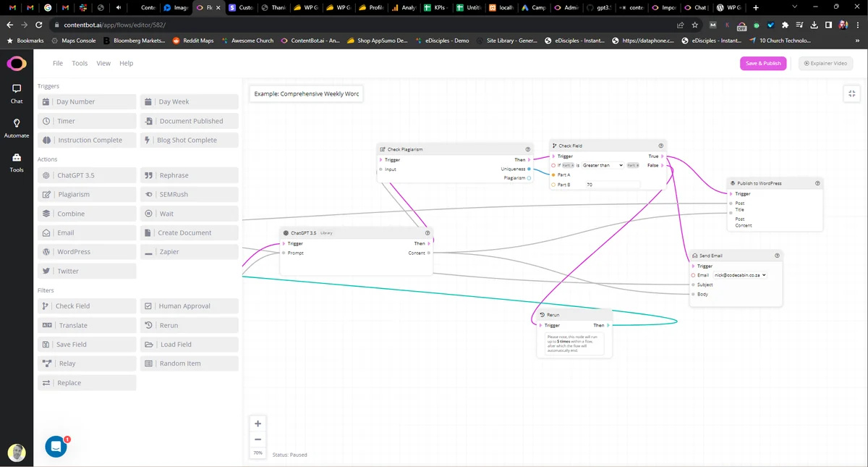Add the Instruction Complete trigger
This screenshot has width=868, height=467.
(87, 140)
